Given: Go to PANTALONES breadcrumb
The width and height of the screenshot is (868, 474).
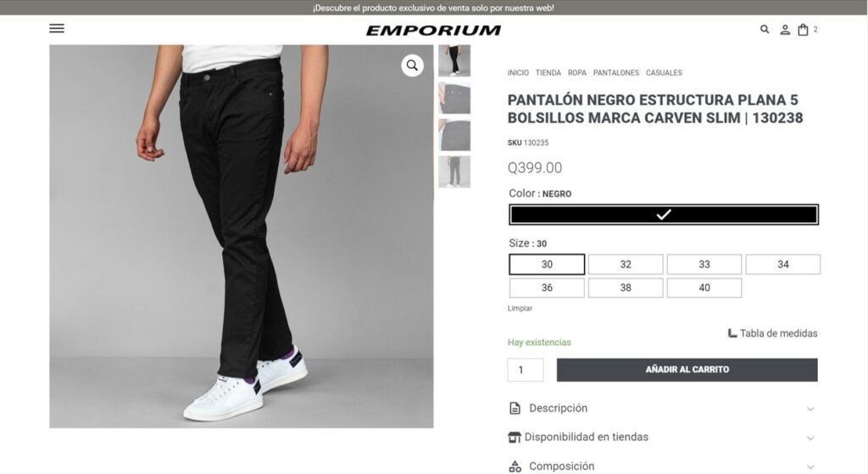Looking at the screenshot, I should click(x=616, y=73).
